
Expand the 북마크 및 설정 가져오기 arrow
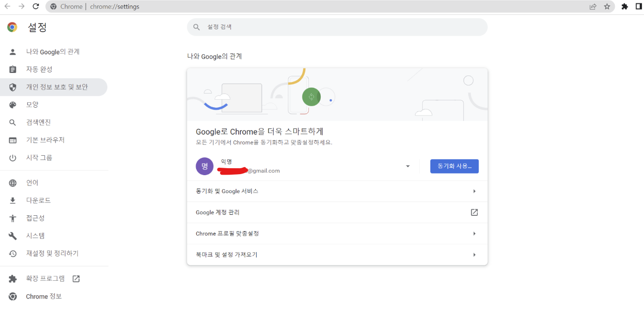coord(474,255)
